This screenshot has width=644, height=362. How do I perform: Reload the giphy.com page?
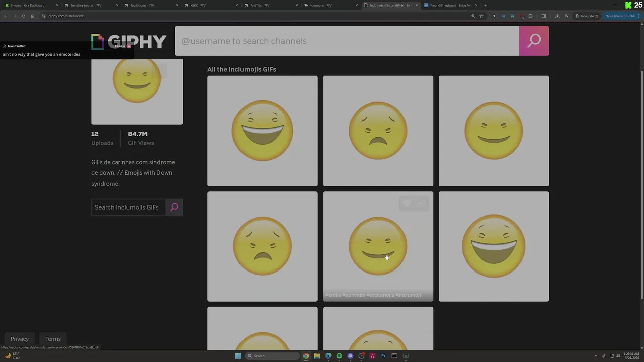[23, 16]
